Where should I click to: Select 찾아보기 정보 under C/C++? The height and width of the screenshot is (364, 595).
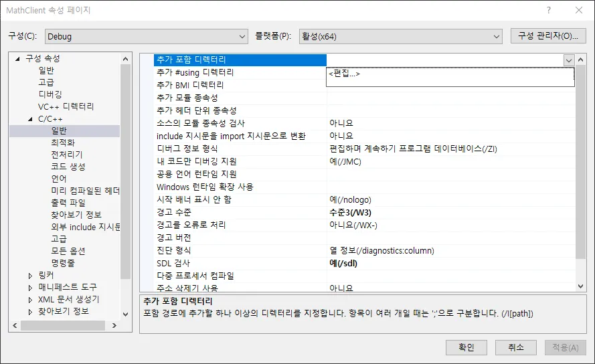tap(76, 215)
